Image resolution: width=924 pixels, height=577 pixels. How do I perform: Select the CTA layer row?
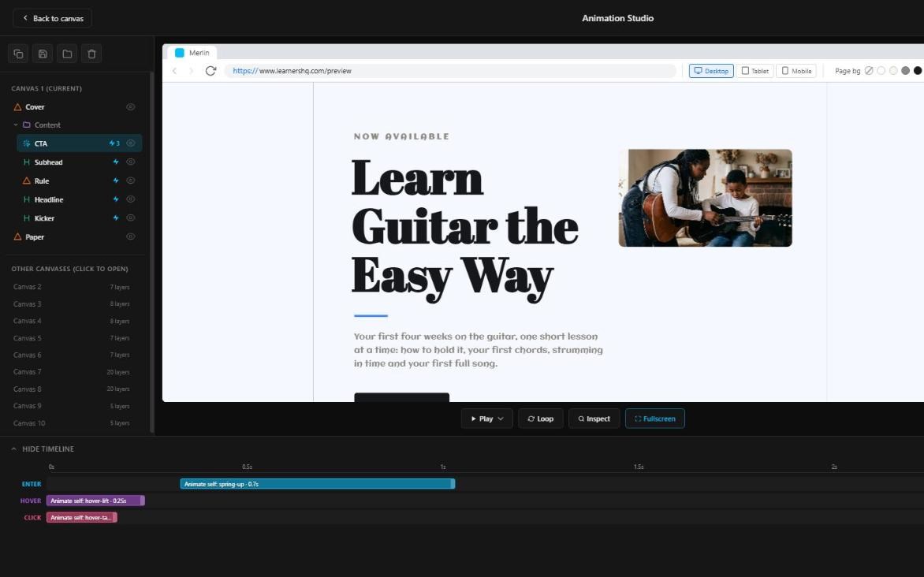pos(79,143)
